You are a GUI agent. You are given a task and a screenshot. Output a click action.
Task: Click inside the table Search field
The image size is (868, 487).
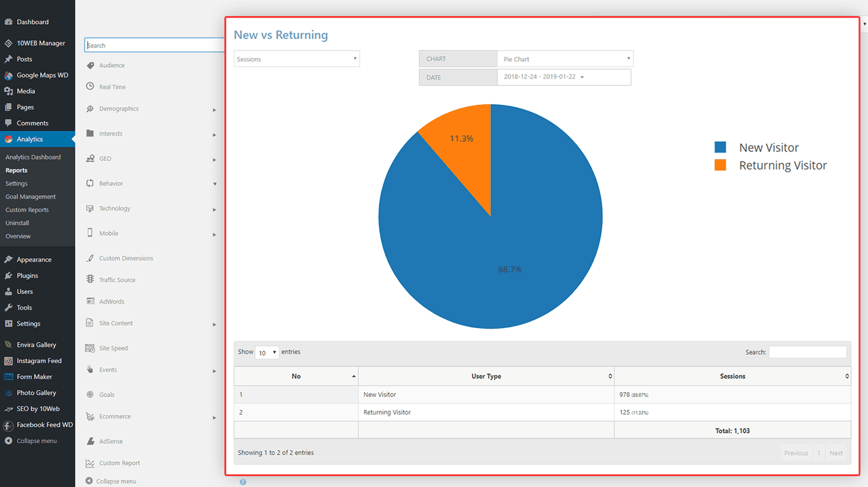tap(808, 352)
